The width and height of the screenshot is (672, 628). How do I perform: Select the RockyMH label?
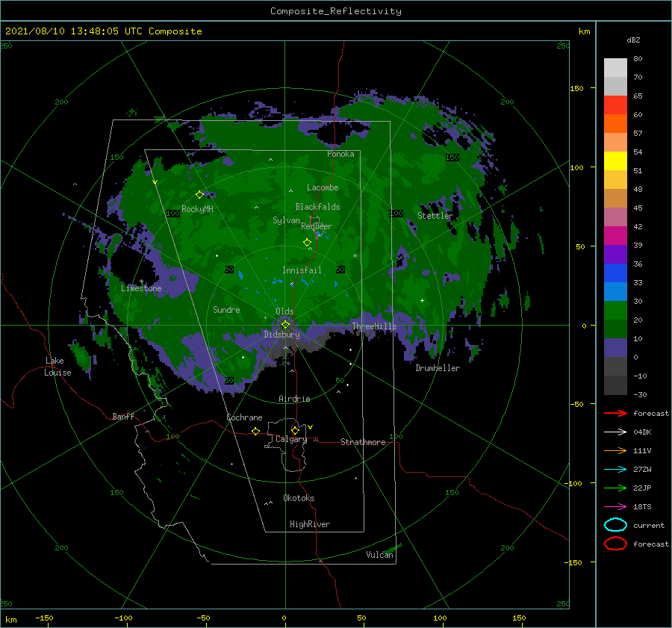coord(197,209)
